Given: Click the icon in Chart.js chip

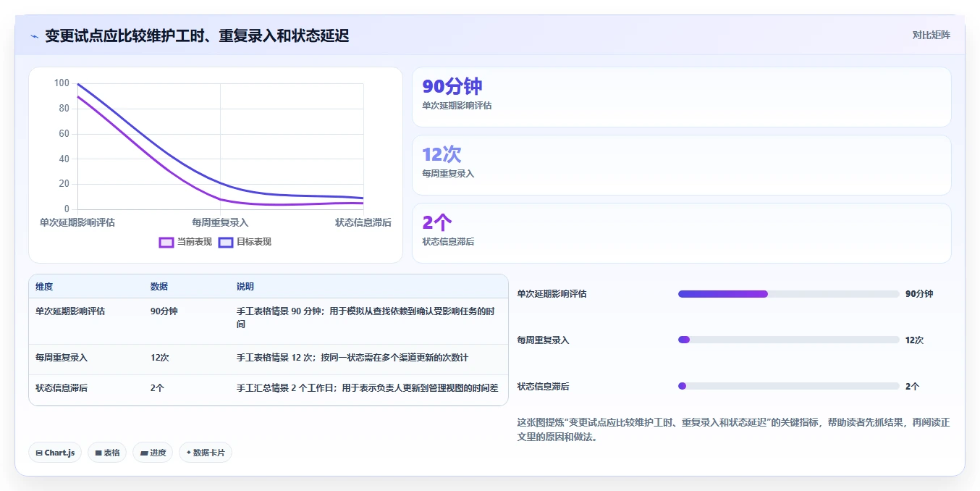Looking at the screenshot, I should click(38, 453).
